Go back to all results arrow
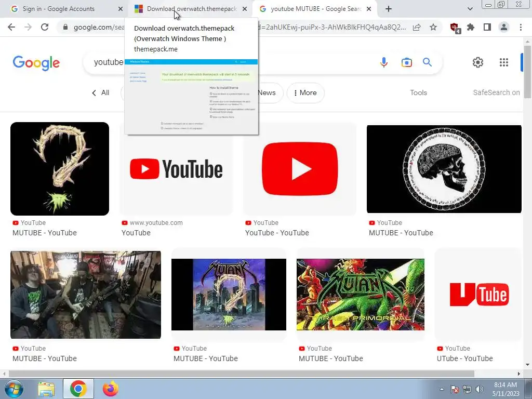 pyautogui.click(x=94, y=92)
